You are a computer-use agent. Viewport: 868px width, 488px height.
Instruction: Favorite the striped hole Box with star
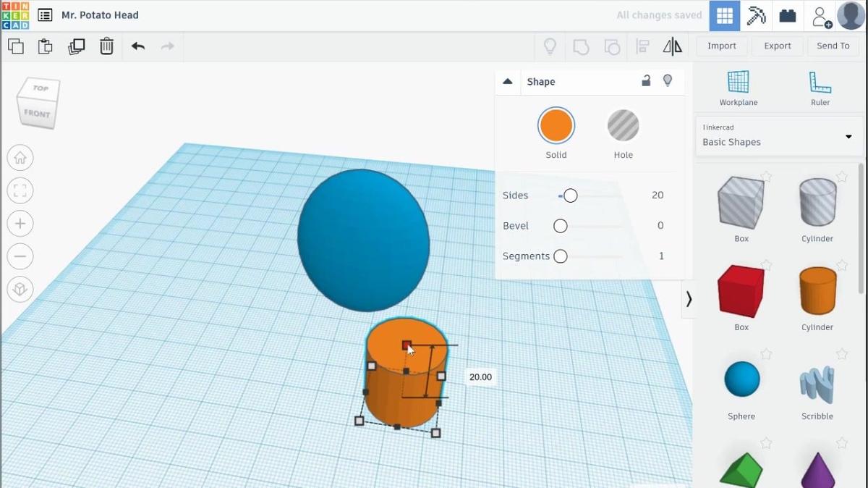[x=766, y=177]
